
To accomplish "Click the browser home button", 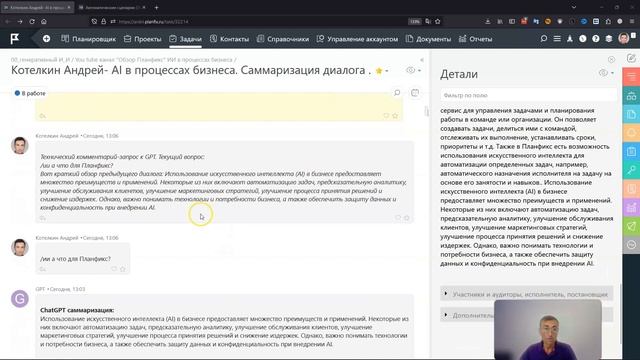I will (x=44, y=21).
